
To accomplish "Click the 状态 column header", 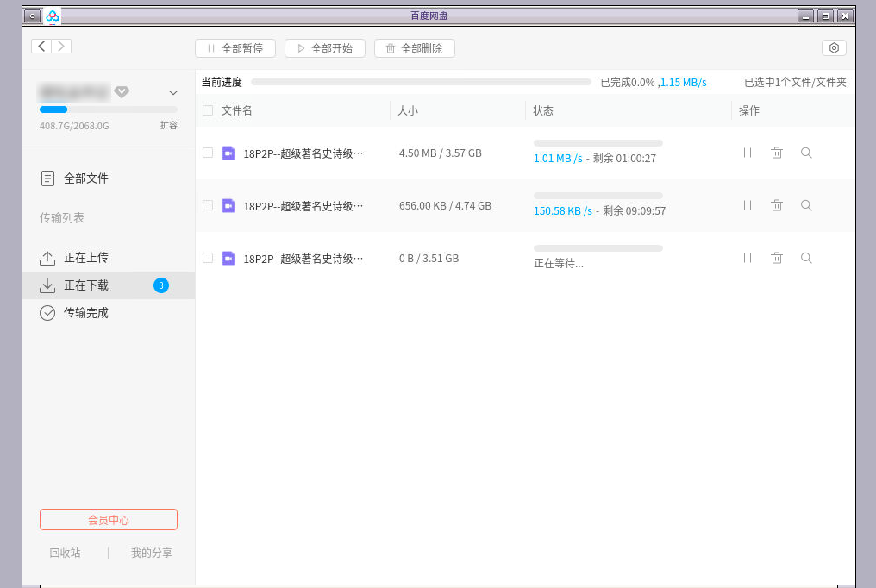I will 543,110.
